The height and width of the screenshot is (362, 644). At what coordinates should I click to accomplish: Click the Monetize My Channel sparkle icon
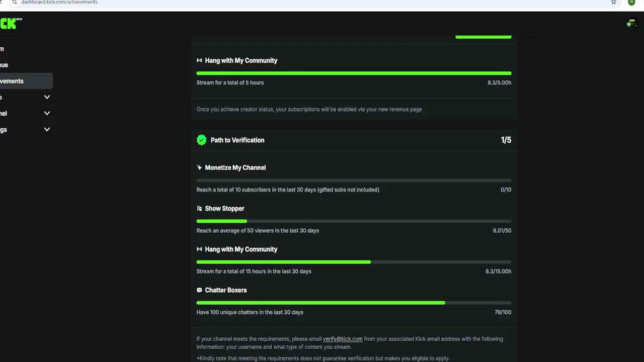[x=199, y=168]
